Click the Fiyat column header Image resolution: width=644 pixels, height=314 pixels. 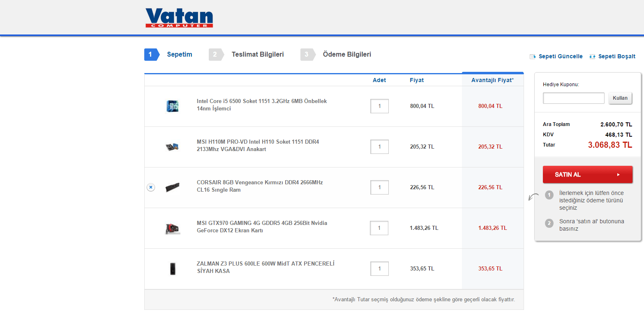click(417, 80)
